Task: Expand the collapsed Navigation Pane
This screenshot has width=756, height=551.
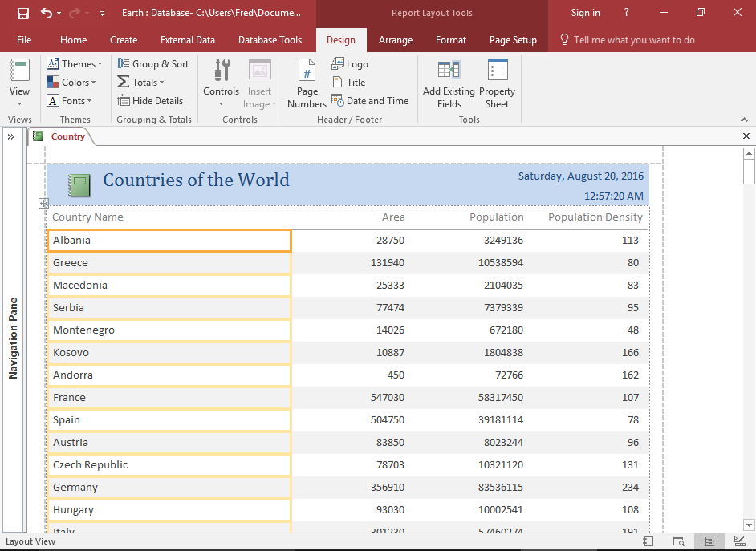Action: (x=11, y=136)
